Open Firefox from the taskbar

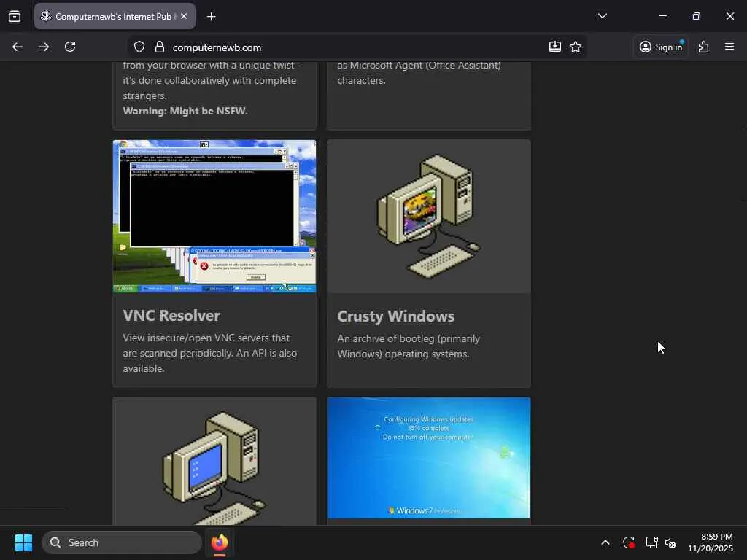coord(220,542)
